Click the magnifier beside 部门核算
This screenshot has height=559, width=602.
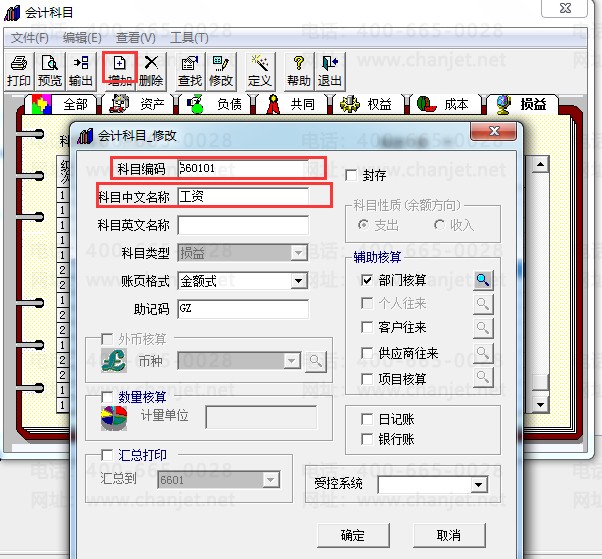point(483,280)
